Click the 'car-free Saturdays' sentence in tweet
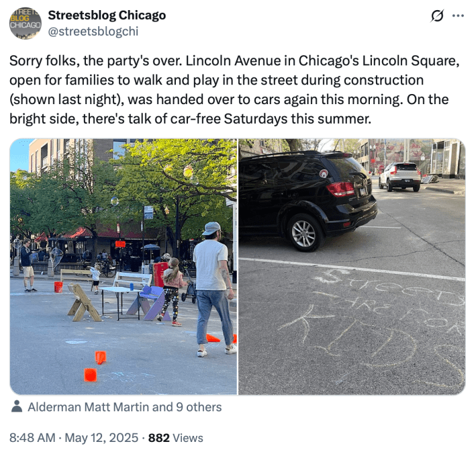Image resolution: width=476 pixels, height=450 pixels. click(190, 119)
